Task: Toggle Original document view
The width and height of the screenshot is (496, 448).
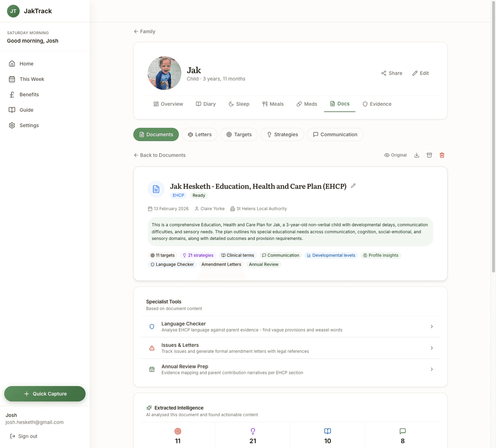Action: click(395, 155)
